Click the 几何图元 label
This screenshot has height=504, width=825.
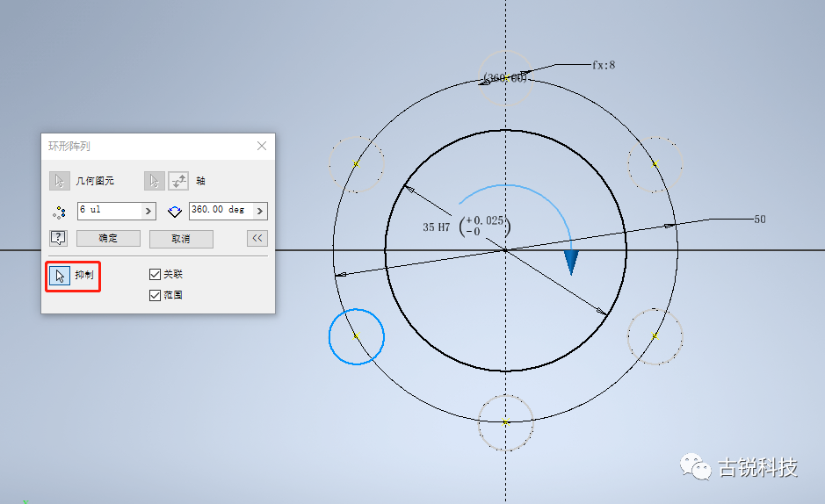[x=95, y=181]
